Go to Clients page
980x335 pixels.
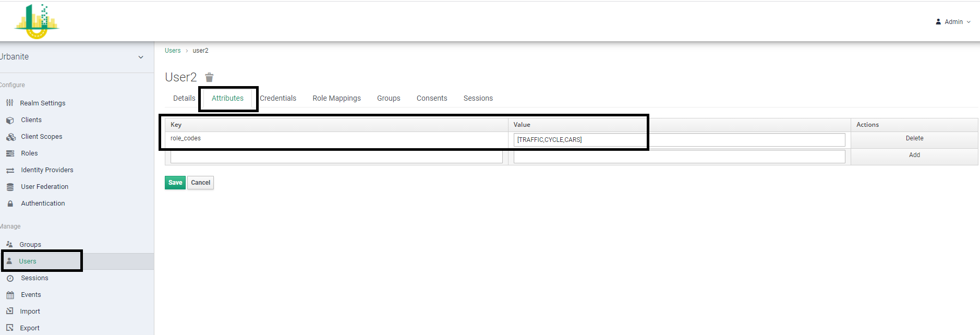pos(31,120)
